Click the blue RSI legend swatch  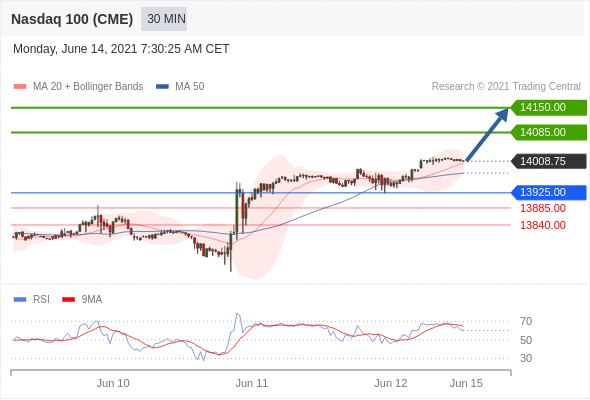click(20, 300)
